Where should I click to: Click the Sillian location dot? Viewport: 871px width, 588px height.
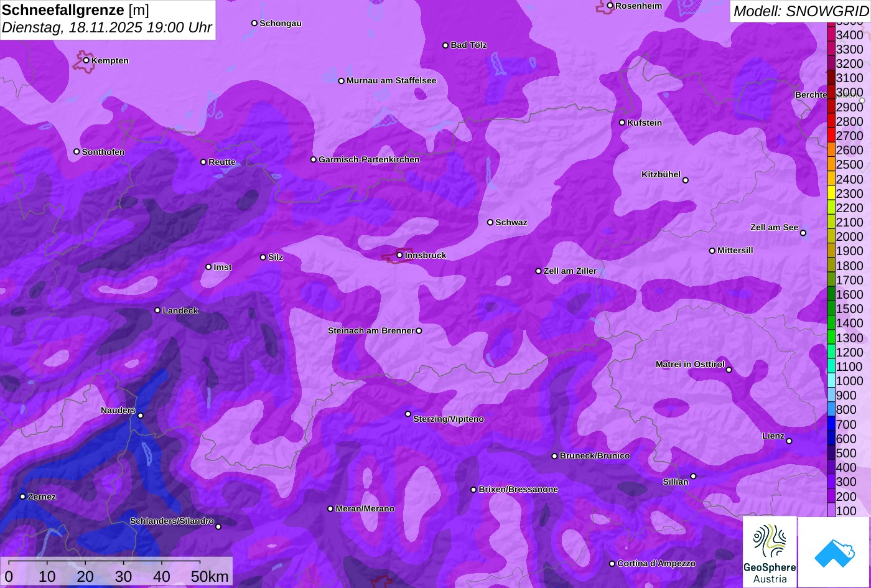click(693, 477)
